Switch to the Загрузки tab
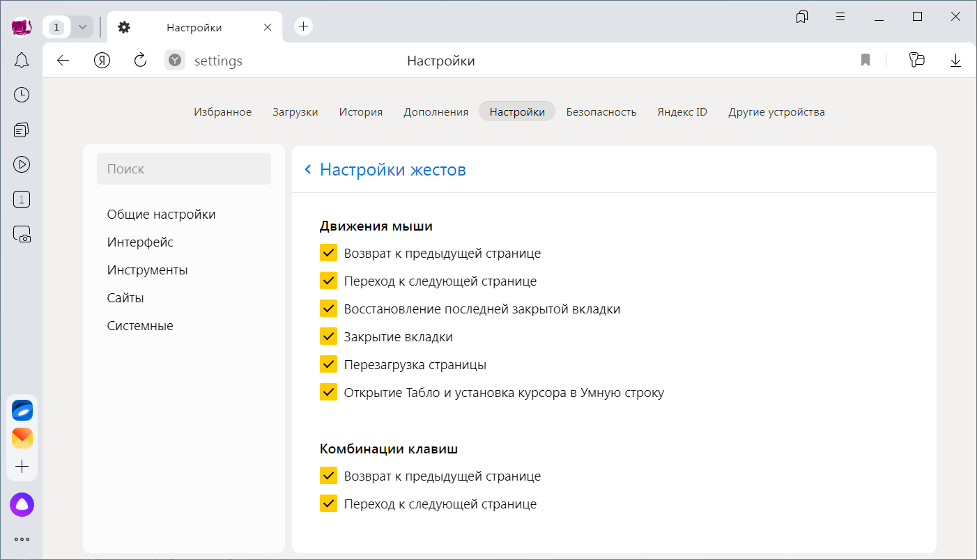 pyautogui.click(x=295, y=111)
